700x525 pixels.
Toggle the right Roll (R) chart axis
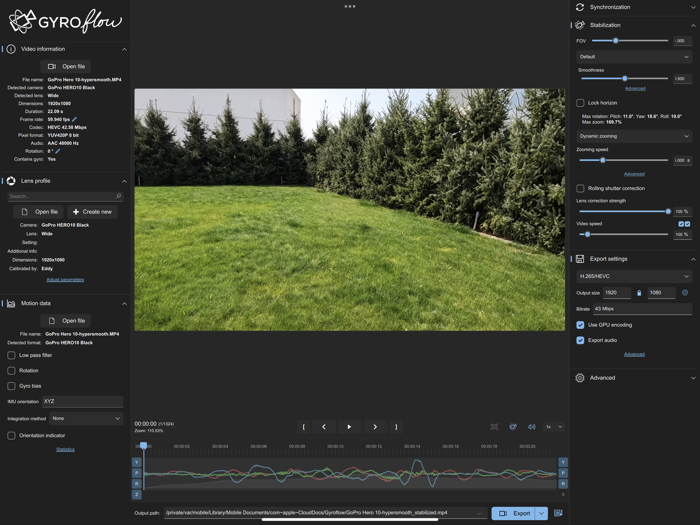[563, 483]
